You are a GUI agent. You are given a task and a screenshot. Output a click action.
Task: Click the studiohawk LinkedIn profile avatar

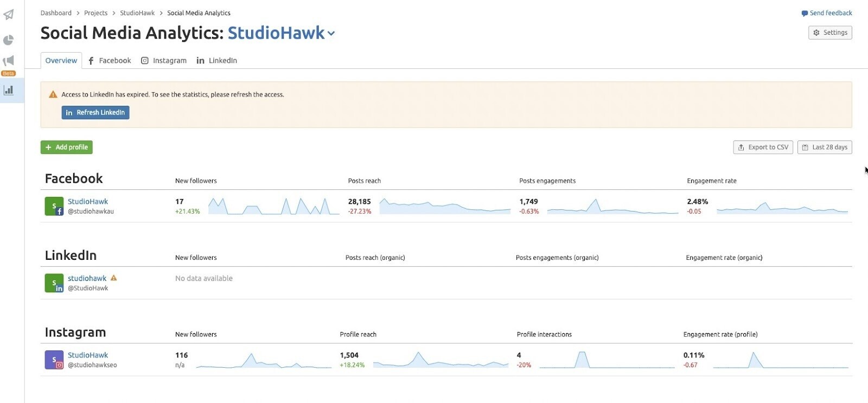(54, 283)
